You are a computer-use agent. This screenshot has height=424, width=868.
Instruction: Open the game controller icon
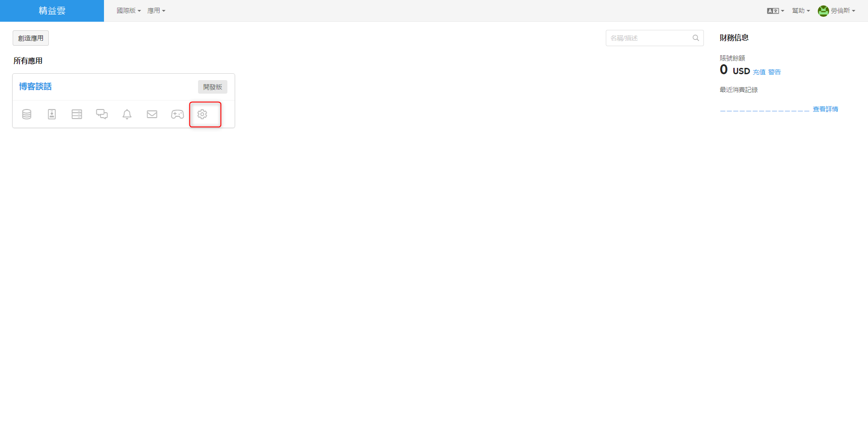click(x=177, y=114)
